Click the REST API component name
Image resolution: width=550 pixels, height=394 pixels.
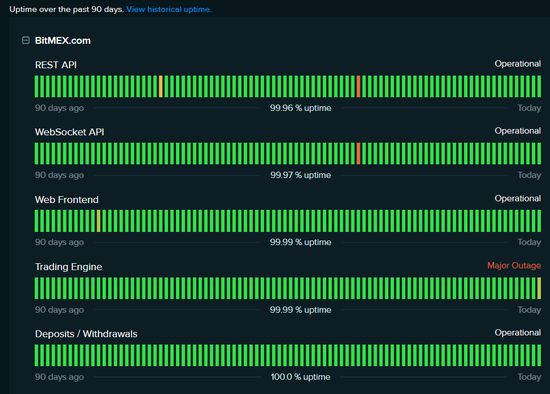[56, 65]
